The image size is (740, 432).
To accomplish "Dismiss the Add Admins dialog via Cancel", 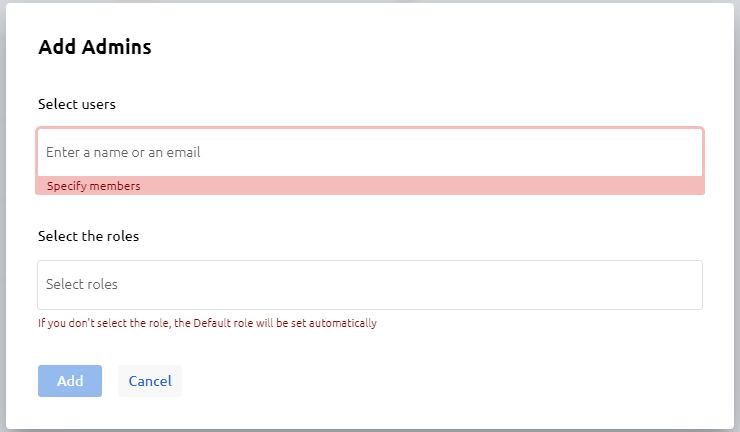I will 150,381.
